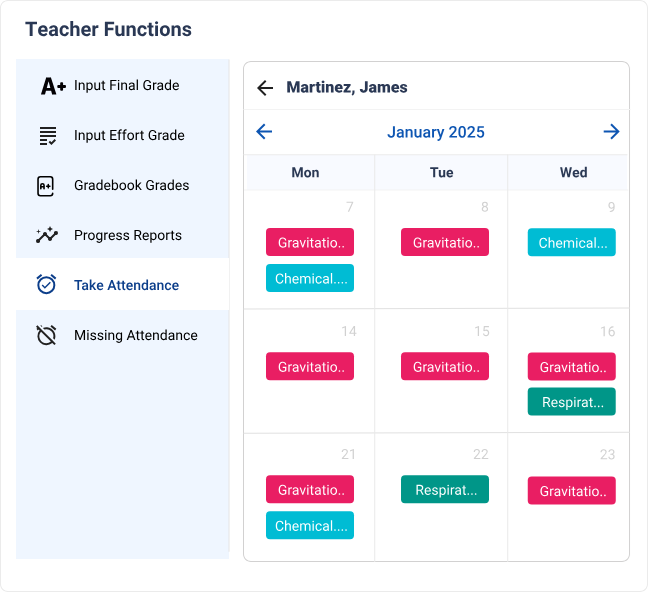
Task: Open Gravitation event on Tuesday the 15th
Action: (x=445, y=367)
